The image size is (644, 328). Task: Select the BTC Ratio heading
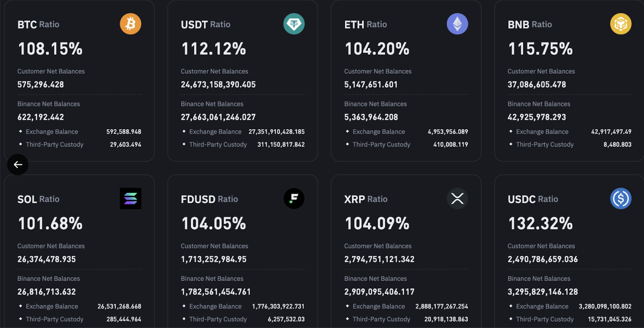(x=38, y=25)
